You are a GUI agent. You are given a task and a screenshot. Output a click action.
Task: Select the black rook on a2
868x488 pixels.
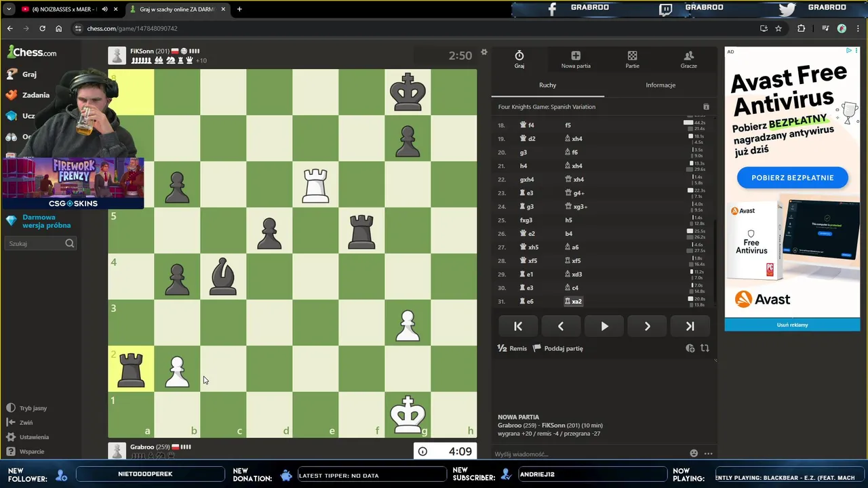pyautogui.click(x=131, y=369)
